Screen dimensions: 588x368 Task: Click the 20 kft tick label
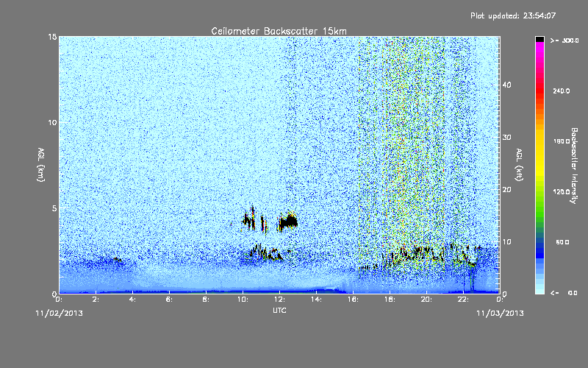506,190
